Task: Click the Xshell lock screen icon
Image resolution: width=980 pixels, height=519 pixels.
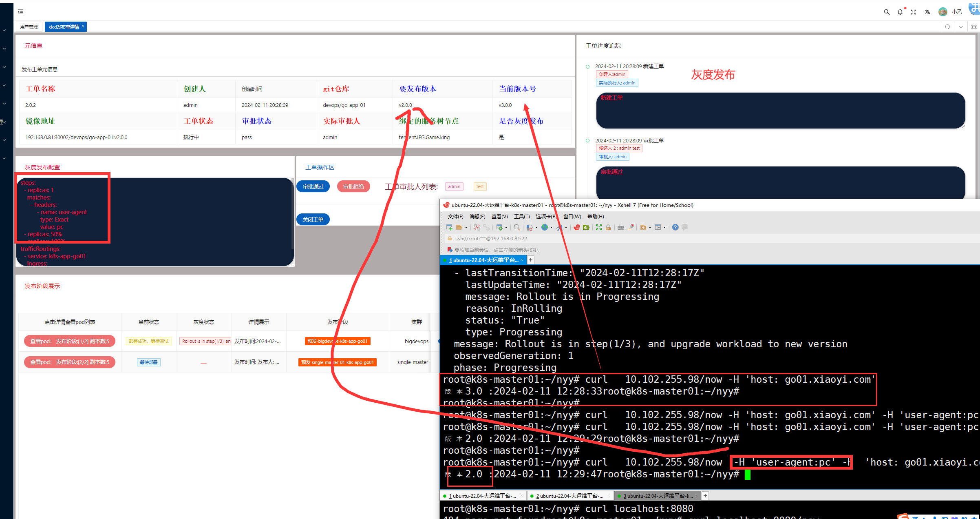Action: [x=608, y=227]
